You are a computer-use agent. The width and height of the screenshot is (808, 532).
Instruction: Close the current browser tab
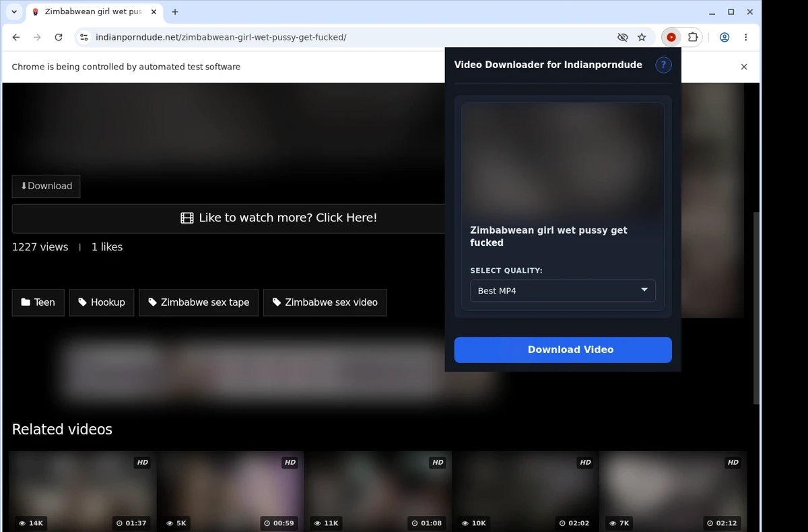point(154,12)
